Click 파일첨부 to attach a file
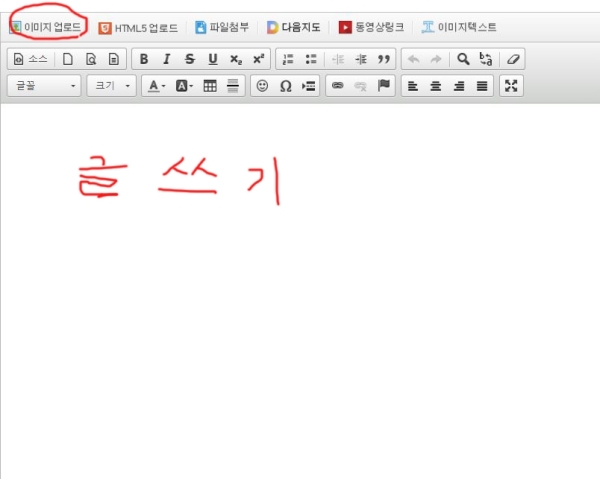 tap(222, 27)
